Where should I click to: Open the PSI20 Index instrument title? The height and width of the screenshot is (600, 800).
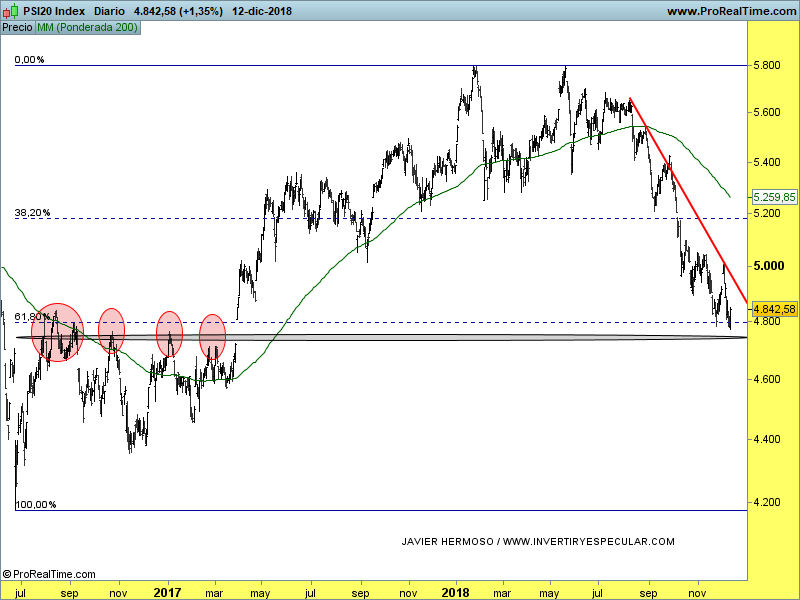[53, 12]
